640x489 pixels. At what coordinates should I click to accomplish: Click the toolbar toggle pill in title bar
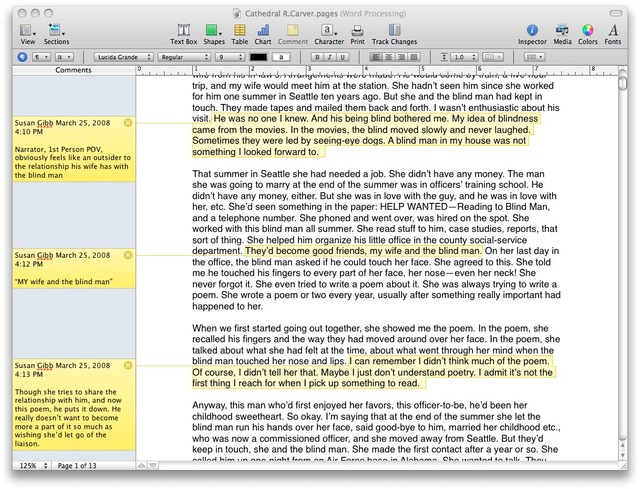click(x=616, y=13)
